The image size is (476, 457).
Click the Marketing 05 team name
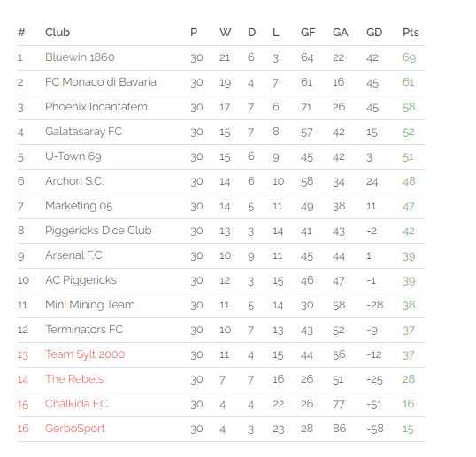(x=79, y=206)
